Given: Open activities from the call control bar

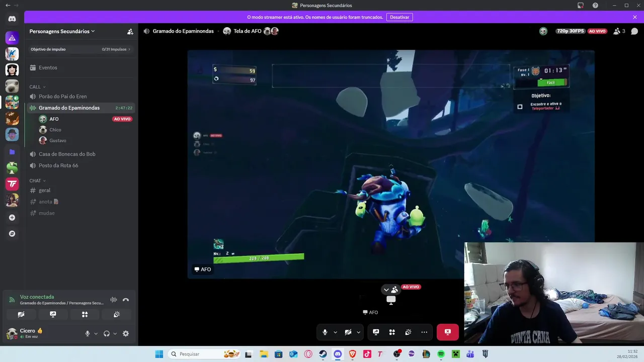Looking at the screenshot, I should pos(392,332).
